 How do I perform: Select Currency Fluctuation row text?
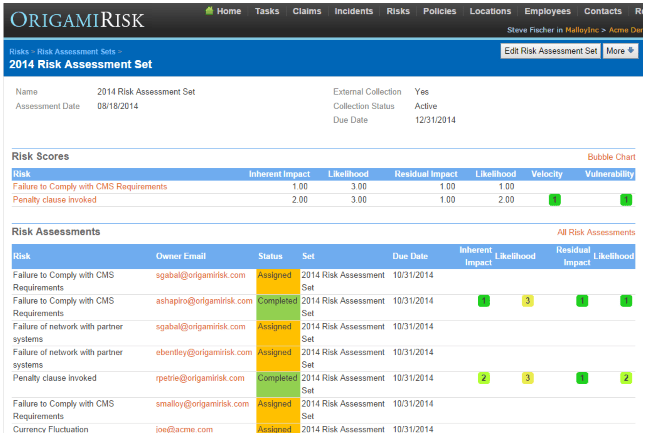(x=50, y=429)
